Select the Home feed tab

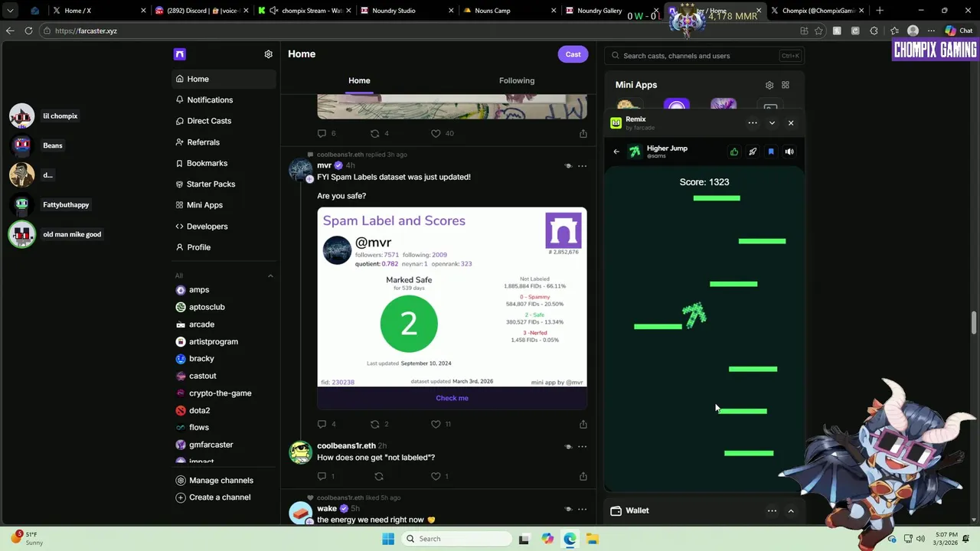click(359, 80)
